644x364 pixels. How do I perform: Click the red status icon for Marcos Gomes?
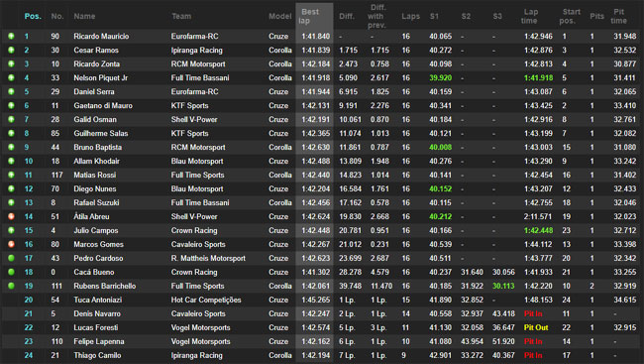(x=11, y=244)
